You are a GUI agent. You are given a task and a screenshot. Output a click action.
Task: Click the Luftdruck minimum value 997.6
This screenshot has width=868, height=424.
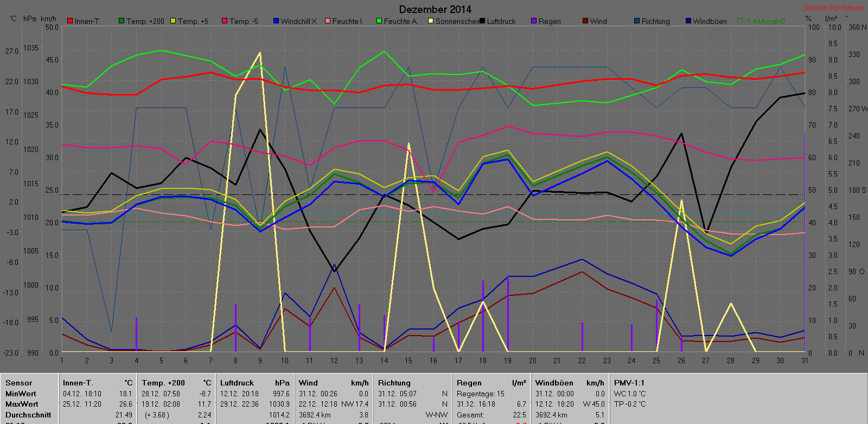coord(282,394)
